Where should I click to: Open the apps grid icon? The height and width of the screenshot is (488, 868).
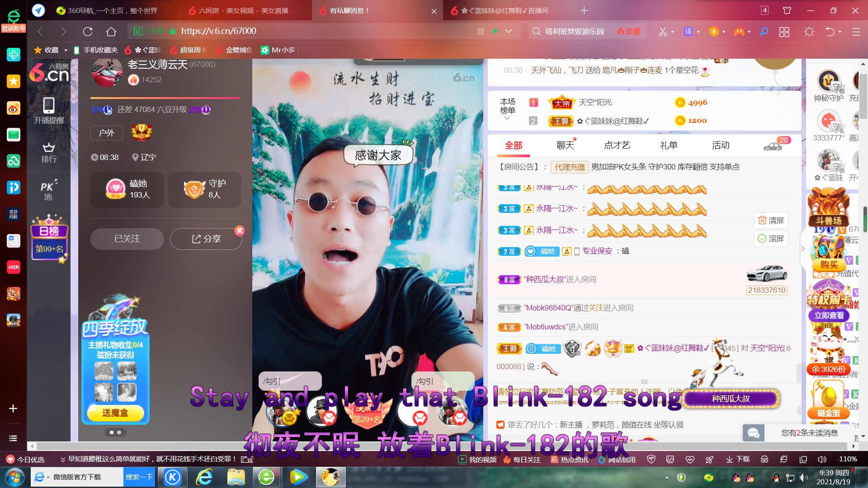click(784, 32)
